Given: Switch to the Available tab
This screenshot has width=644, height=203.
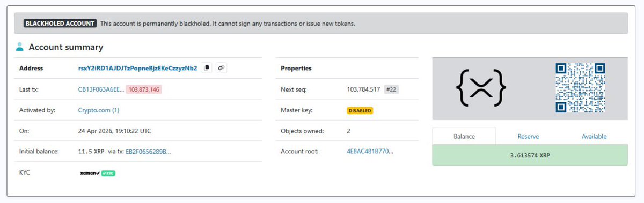Looking at the screenshot, I should [594, 136].
